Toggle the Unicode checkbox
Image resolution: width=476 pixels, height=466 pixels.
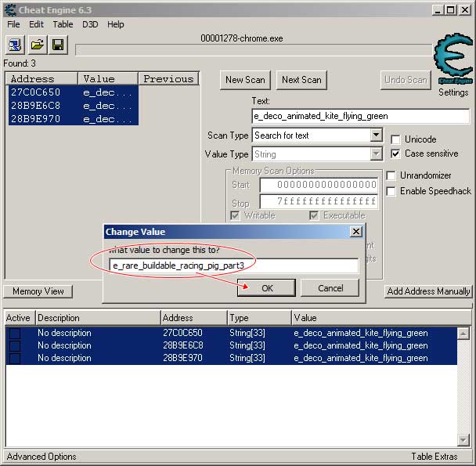point(395,139)
